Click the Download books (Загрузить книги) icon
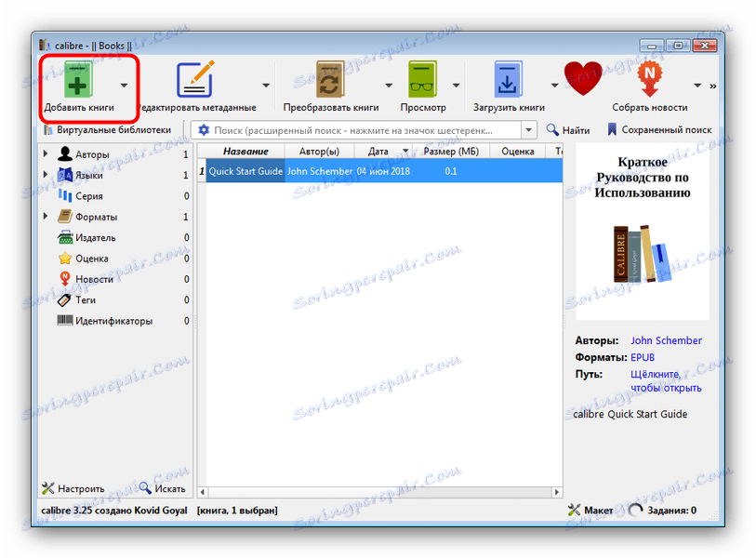756x558 pixels. click(508, 79)
